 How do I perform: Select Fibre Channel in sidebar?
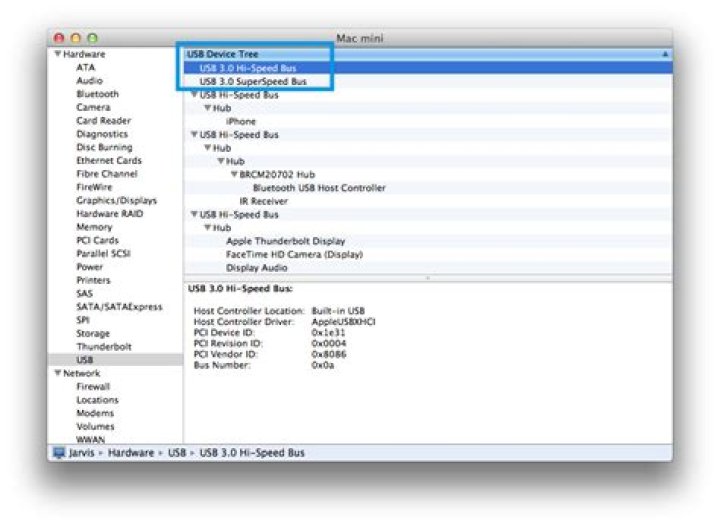[x=107, y=174]
